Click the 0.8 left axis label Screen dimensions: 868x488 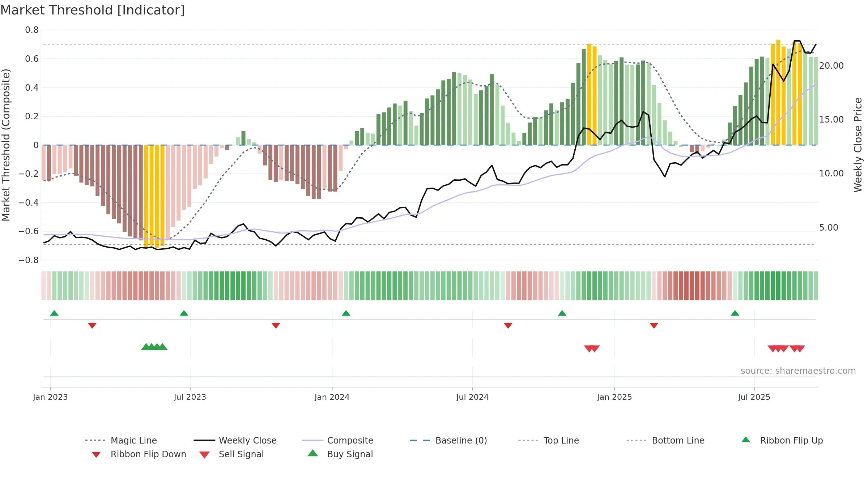pos(32,30)
